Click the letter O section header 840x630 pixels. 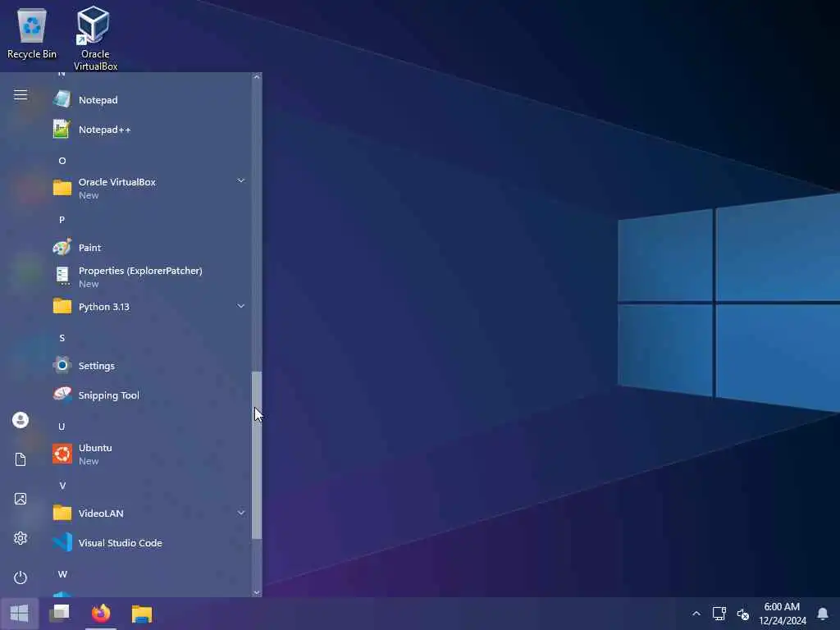[62, 161]
